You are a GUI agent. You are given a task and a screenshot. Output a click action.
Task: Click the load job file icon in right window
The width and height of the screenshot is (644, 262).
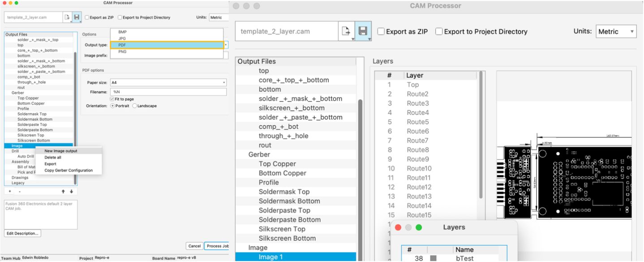coord(346,31)
